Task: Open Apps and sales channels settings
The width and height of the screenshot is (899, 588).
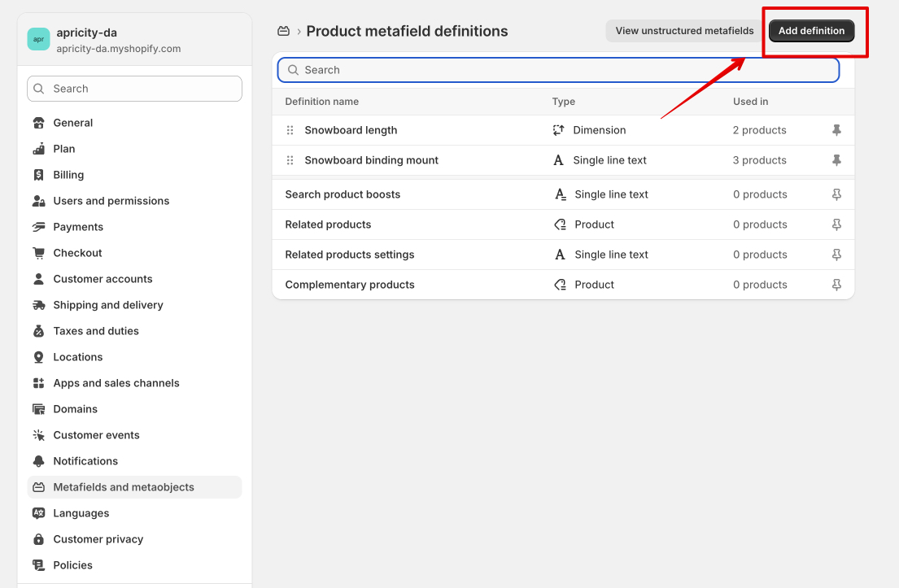Action: pos(116,383)
